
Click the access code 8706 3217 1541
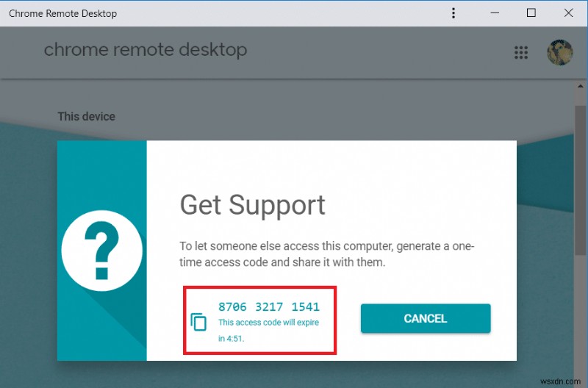pos(269,307)
